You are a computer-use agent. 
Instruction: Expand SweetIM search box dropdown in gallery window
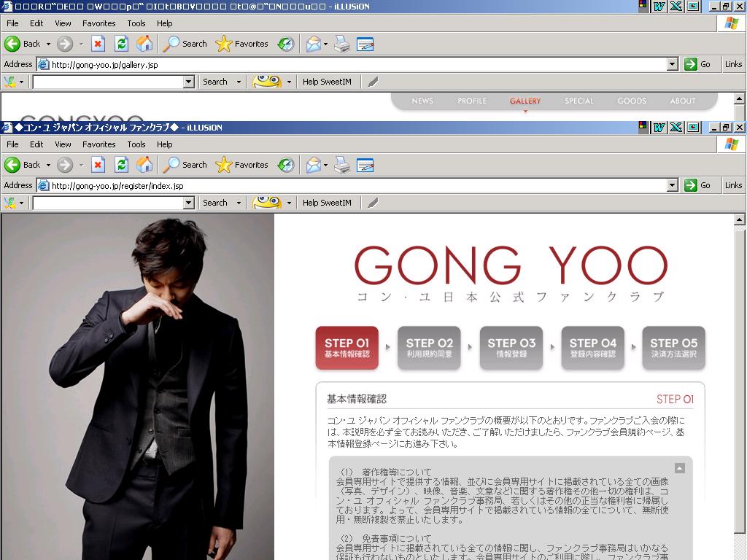click(189, 82)
